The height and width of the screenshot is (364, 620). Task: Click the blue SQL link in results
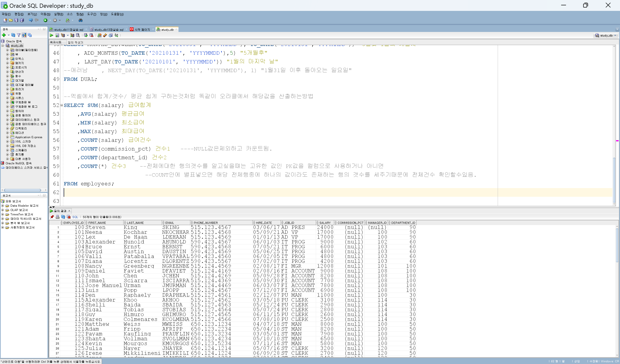(x=75, y=217)
